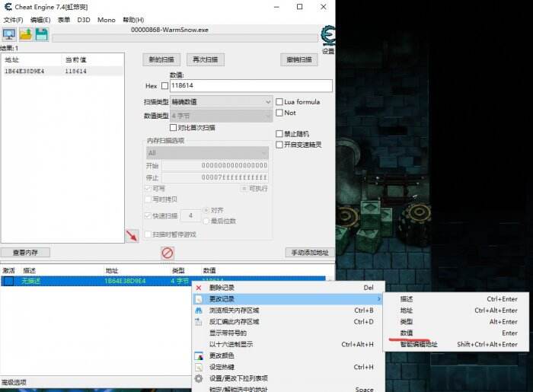Choose delete record from context menu

pyautogui.click(x=289, y=288)
